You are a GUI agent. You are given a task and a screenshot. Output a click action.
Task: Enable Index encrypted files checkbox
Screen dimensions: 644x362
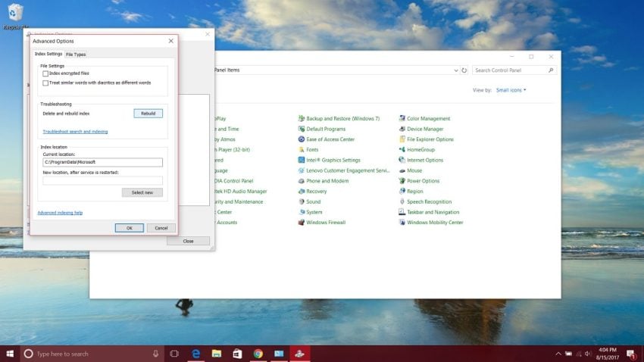point(45,73)
